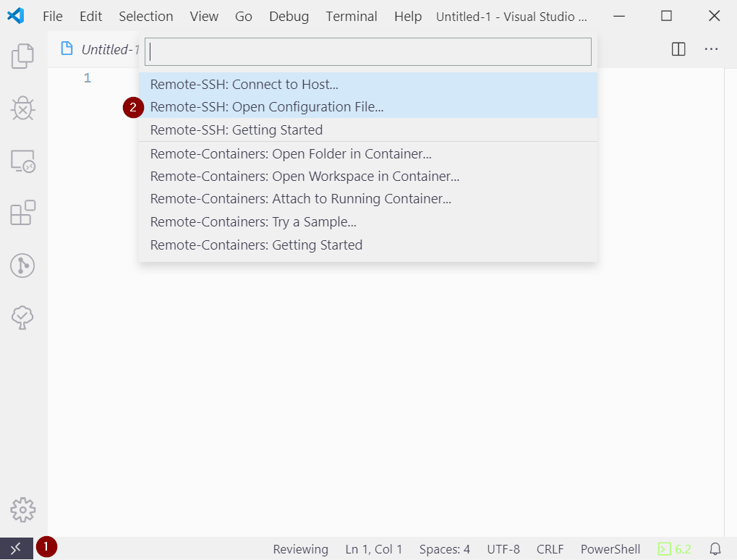Choose Remote-Containers: Attach to Running Container...

coord(368,199)
